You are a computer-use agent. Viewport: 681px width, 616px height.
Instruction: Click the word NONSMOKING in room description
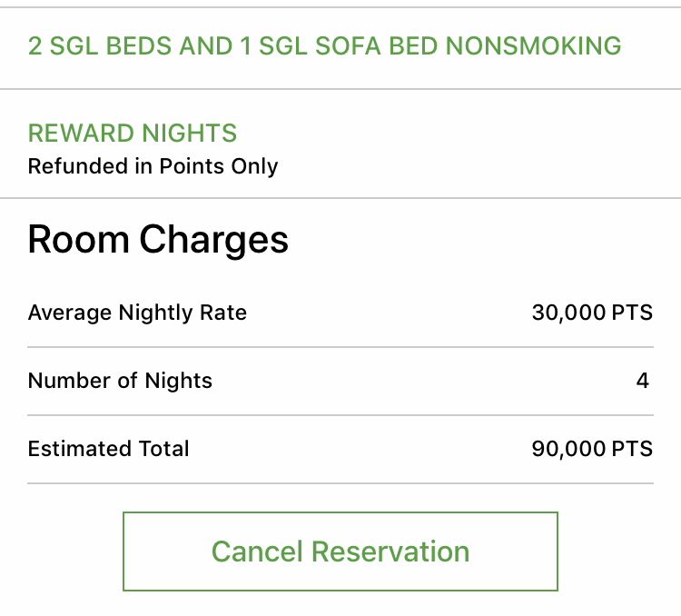(x=534, y=46)
